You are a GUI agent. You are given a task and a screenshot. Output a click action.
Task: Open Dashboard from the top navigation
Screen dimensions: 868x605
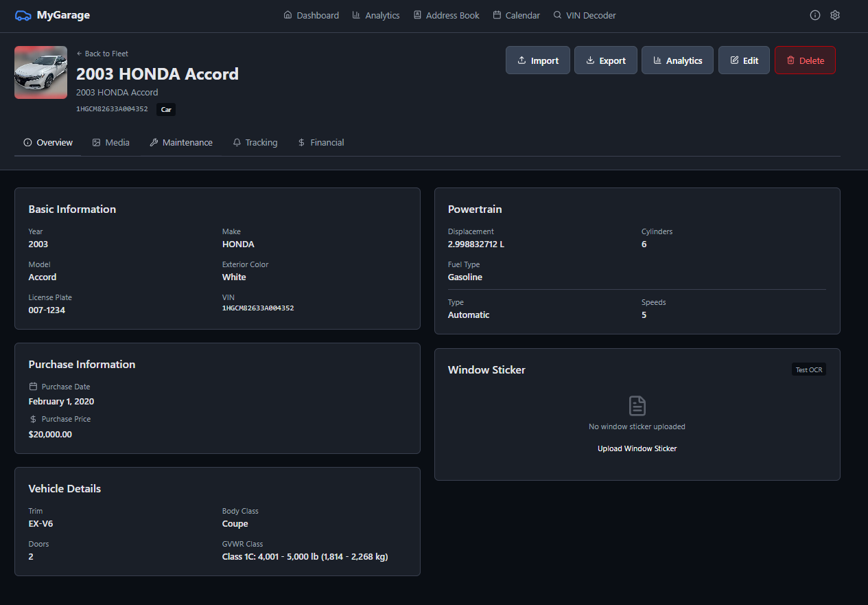pos(311,15)
